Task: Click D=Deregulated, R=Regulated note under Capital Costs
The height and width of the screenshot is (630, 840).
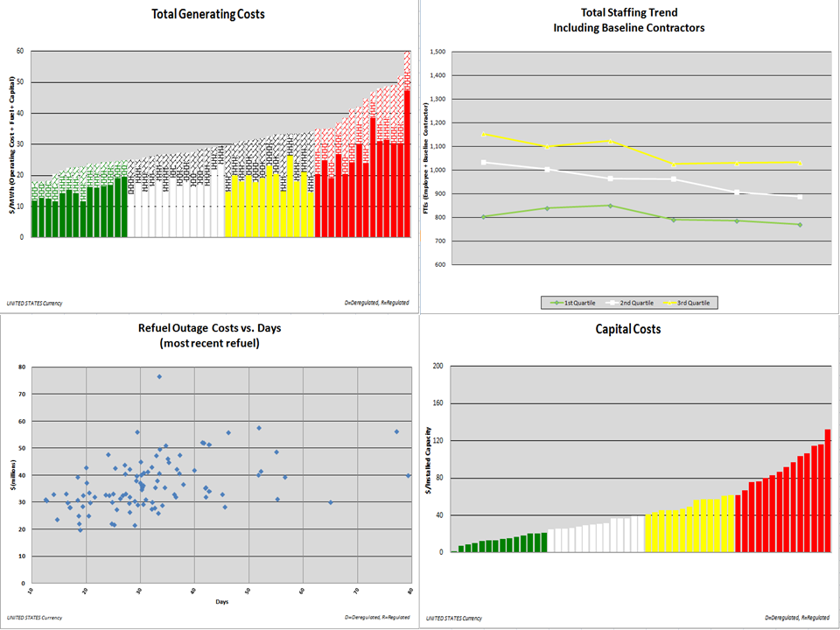Action: 796,618
